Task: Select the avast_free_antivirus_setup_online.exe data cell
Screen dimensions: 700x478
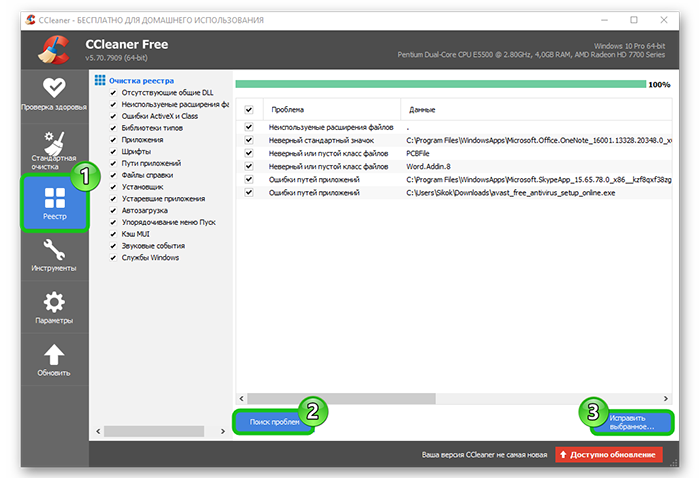Action: pos(510,193)
